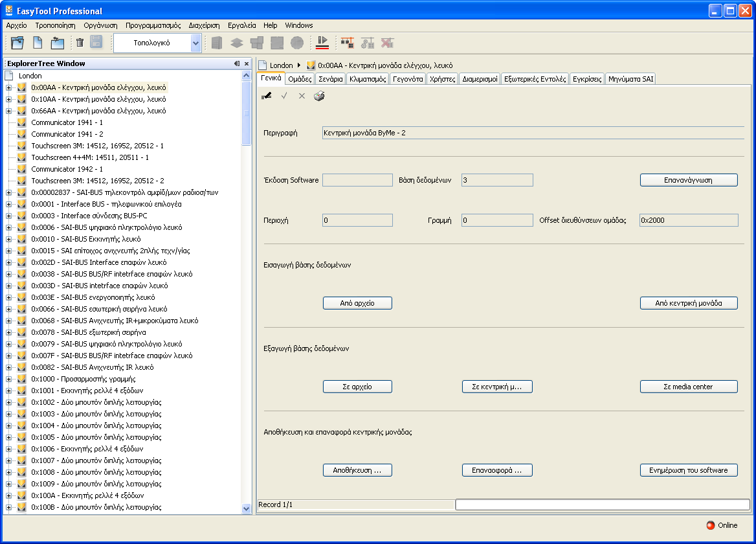Close the ExplorerTree Window panel
This screenshot has height=544, width=756.
(247, 63)
